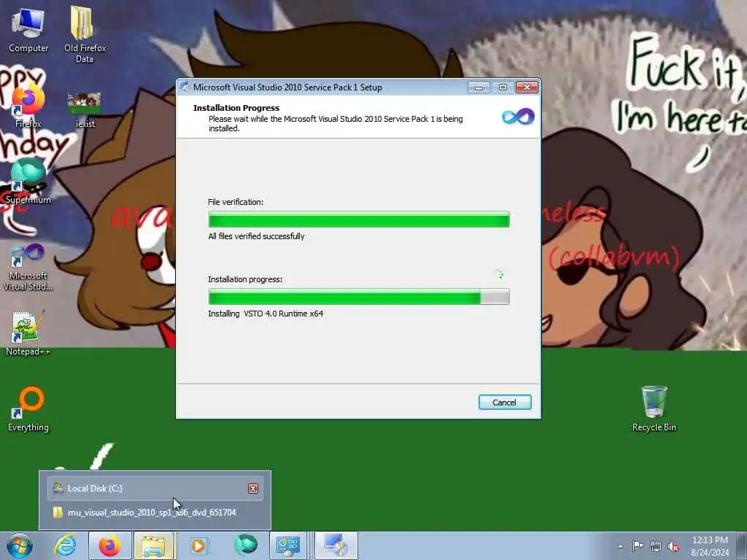
Task: Click the 'Installation Progress' heading
Action: pyautogui.click(x=236, y=108)
